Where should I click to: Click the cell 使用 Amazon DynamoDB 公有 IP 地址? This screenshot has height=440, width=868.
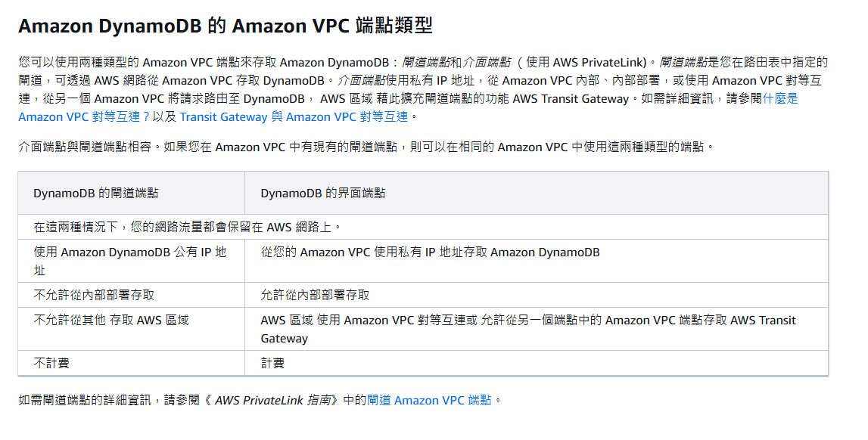point(131,261)
